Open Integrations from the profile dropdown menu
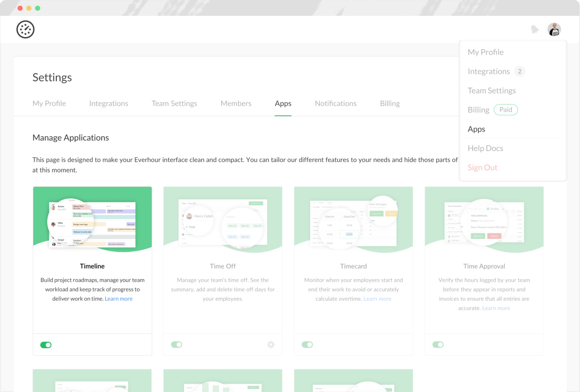This screenshot has width=580, height=392. [489, 71]
